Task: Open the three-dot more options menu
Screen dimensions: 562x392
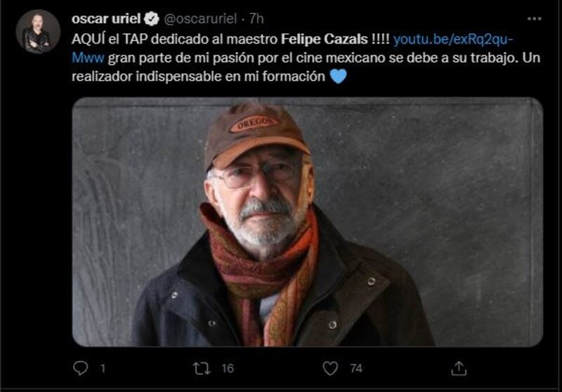Action: tap(534, 19)
